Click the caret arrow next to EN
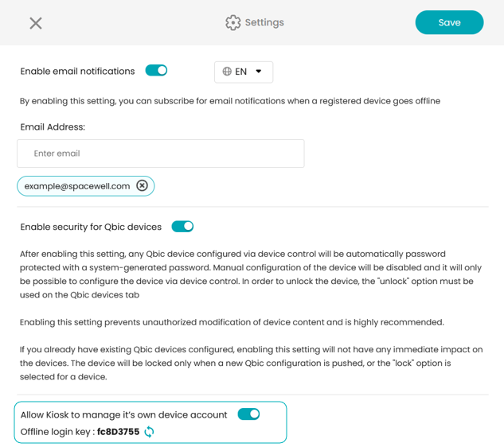Image resolution: width=504 pixels, height=447 pixels. pyautogui.click(x=259, y=72)
